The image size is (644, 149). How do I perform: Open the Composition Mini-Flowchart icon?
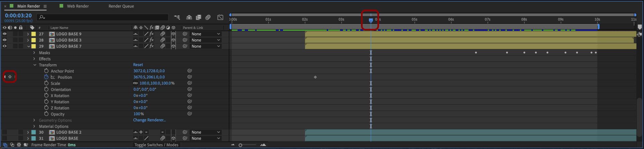177,17
